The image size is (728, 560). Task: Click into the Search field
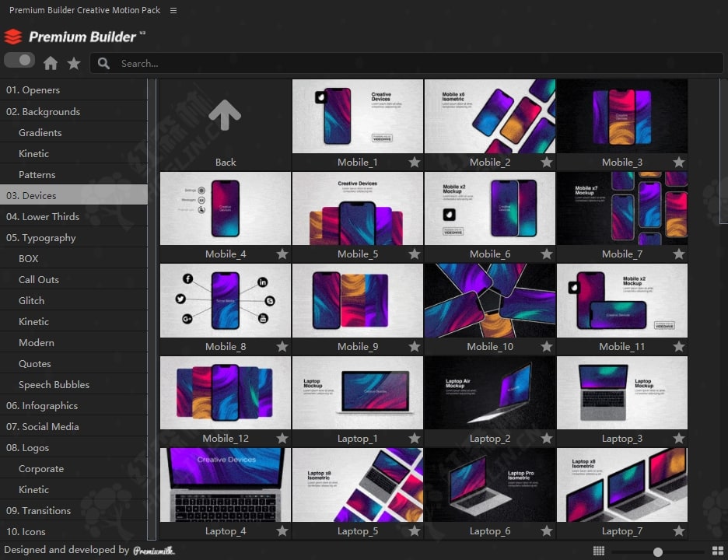[x=406, y=63]
